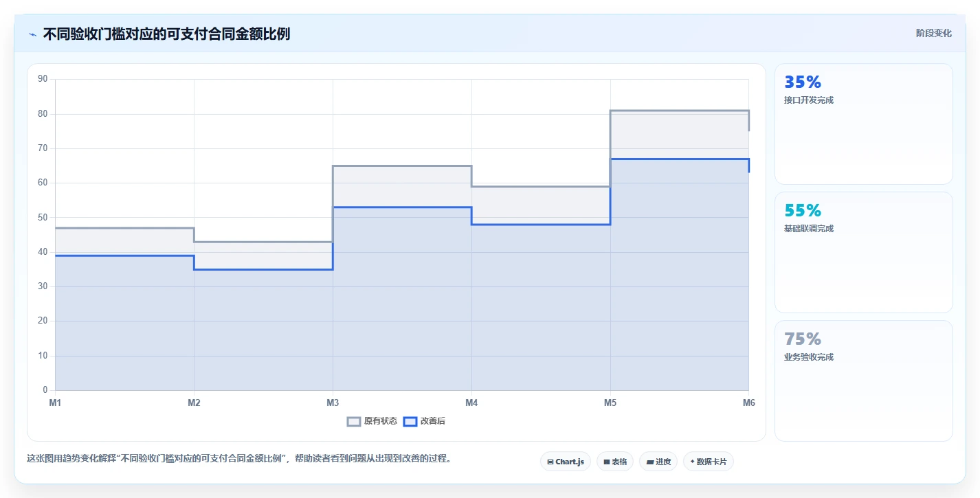Click the 表格 tag

click(x=614, y=462)
